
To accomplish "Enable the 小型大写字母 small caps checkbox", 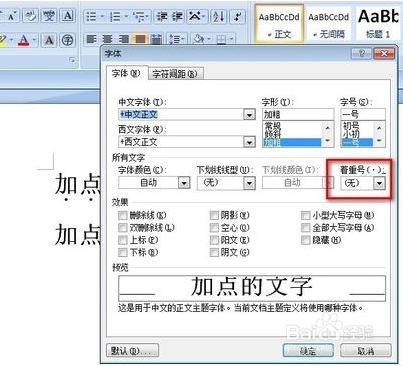I will [305, 215].
